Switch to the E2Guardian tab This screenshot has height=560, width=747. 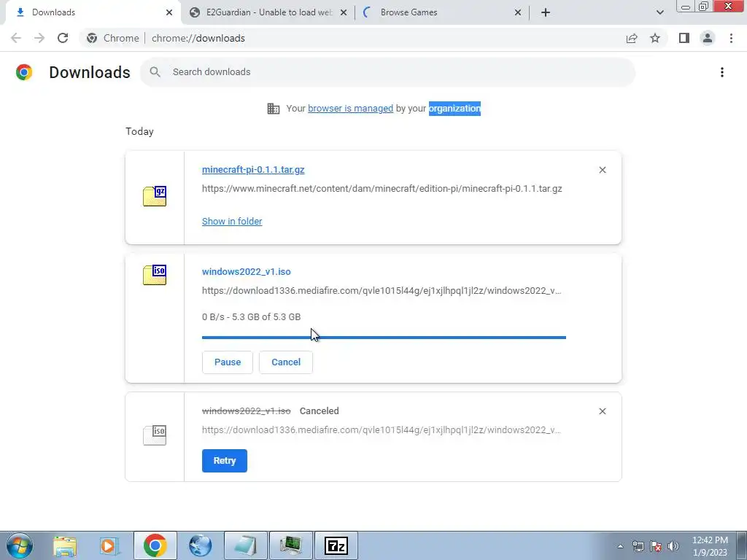click(268, 12)
